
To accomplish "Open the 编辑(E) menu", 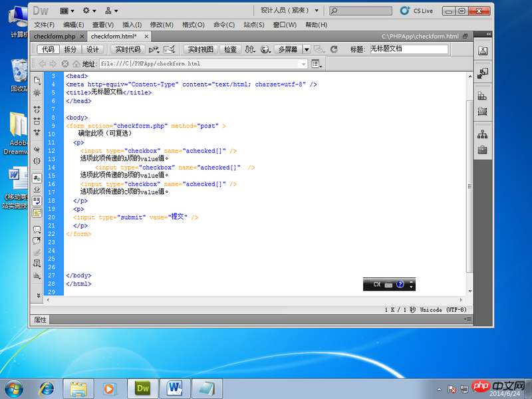I will [x=73, y=25].
